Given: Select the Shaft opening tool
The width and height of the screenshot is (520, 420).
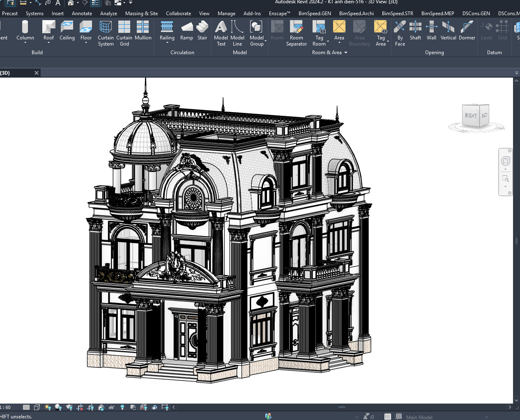Looking at the screenshot, I should 415,31.
